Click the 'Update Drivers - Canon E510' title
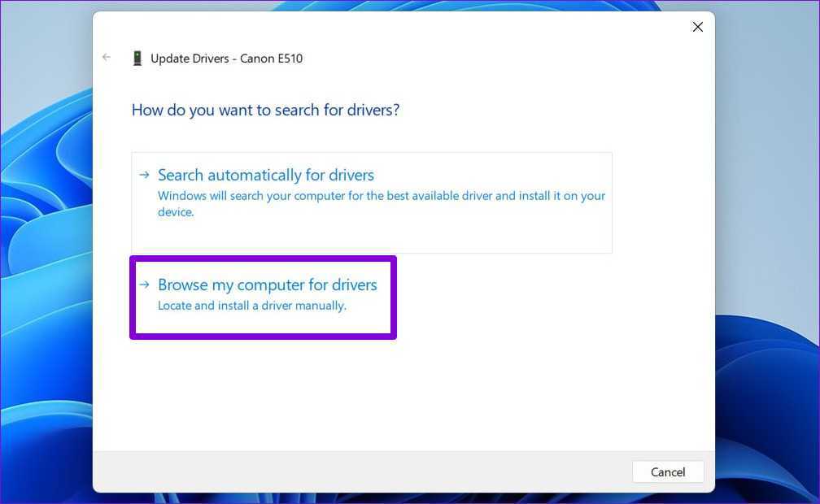 click(x=226, y=59)
